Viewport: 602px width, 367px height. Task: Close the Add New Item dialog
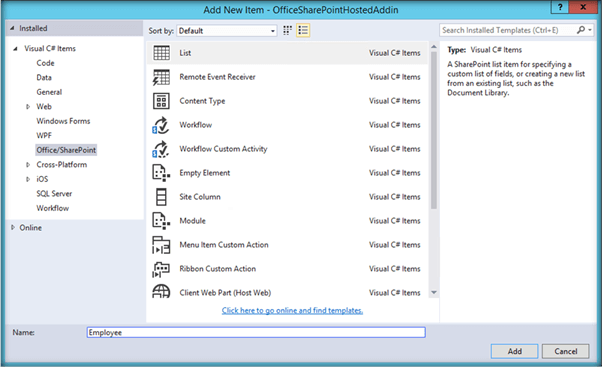pyautogui.click(x=583, y=7)
